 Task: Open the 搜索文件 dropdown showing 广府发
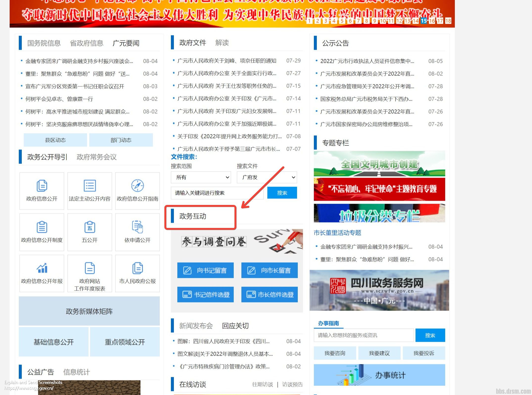coord(267,177)
